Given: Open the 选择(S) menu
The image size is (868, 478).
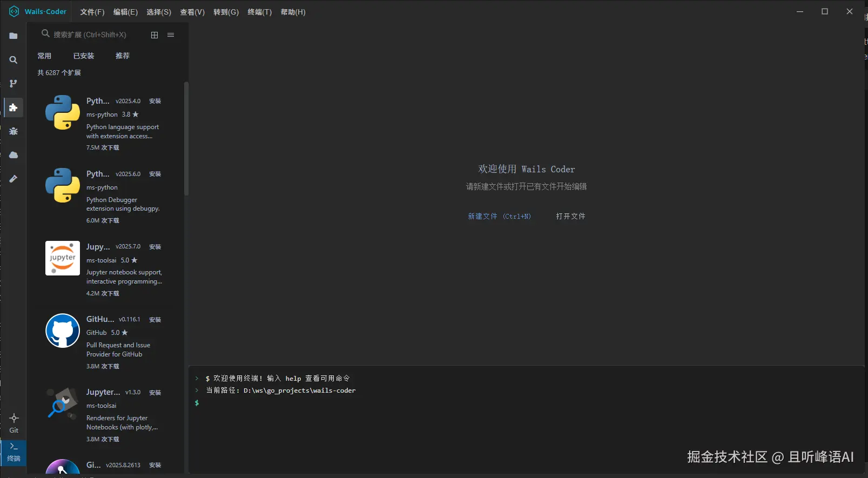Looking at the screenshot, I should point(159,12).
